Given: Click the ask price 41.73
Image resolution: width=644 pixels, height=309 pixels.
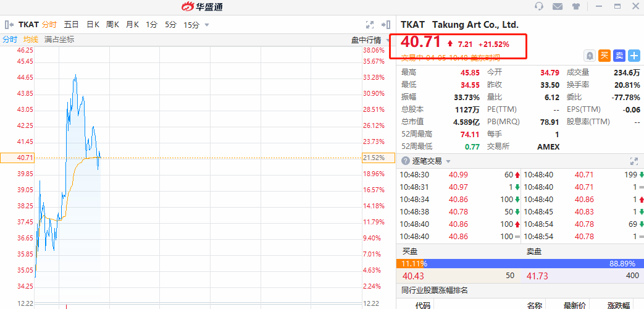Looking at the screenshot, I should [537, 276].
